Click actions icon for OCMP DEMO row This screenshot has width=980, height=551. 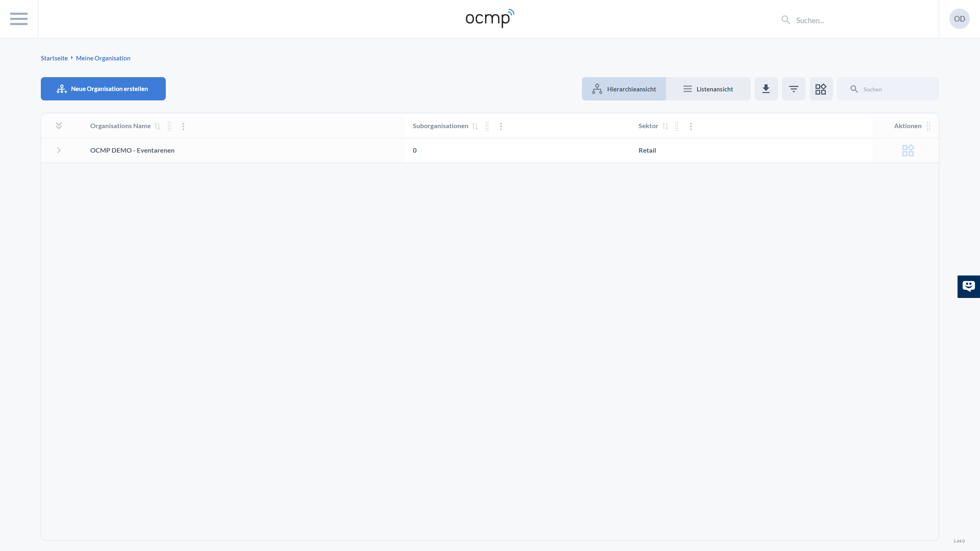tap(908, 151)
